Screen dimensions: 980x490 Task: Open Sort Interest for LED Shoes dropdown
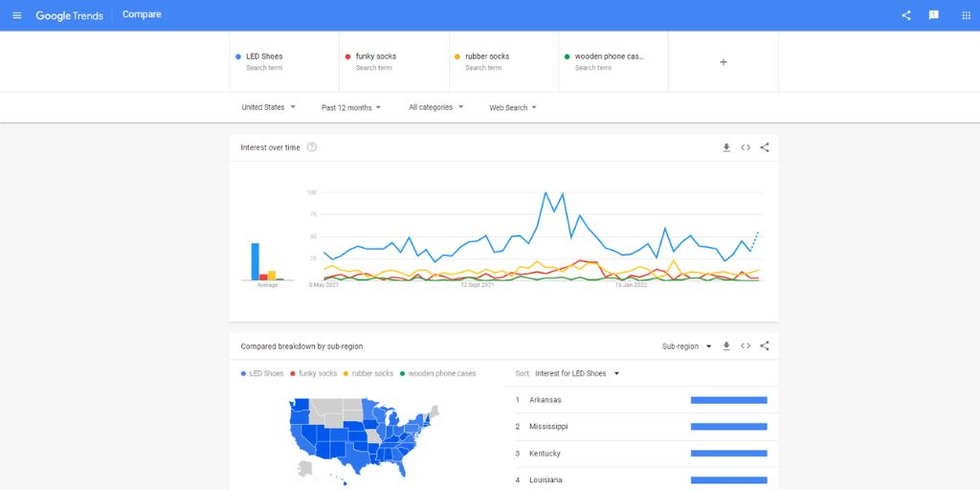pos(577,374)
